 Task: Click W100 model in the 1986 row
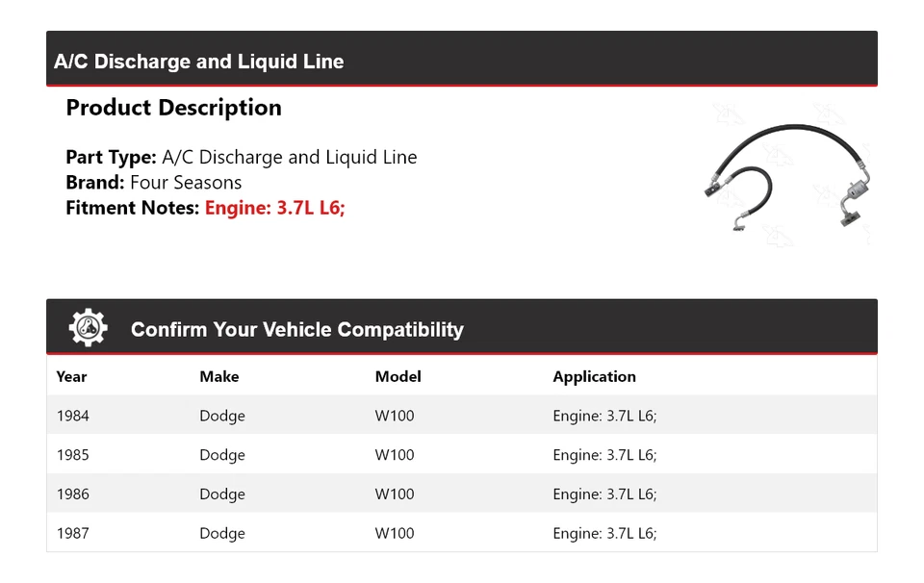[x=394, y=494]
